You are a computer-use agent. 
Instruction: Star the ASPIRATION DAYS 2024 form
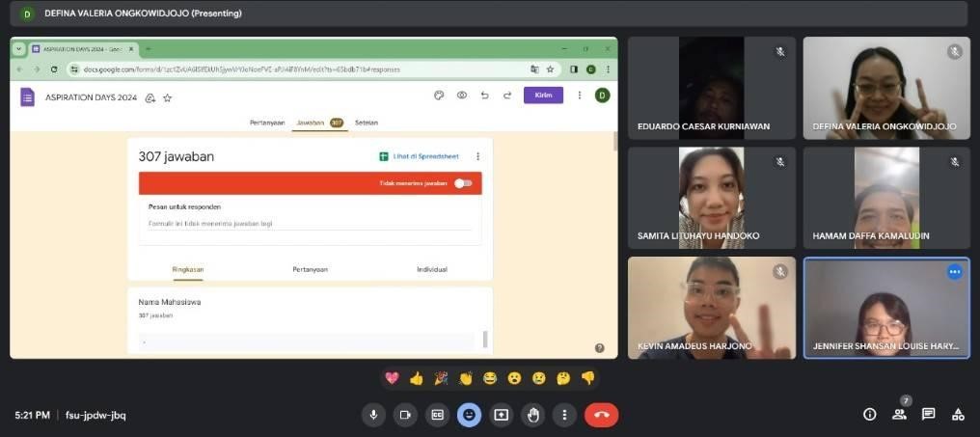168,98
